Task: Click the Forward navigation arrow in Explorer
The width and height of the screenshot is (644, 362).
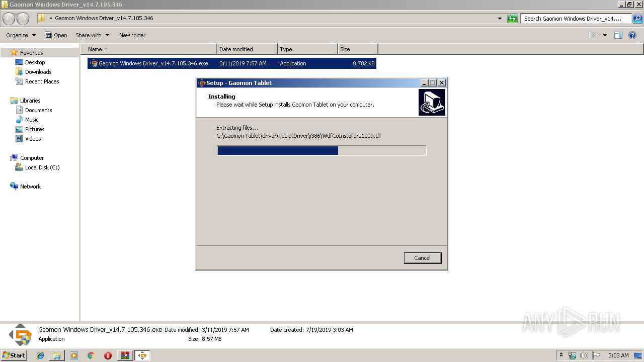Action: click(x=23, y=19)
